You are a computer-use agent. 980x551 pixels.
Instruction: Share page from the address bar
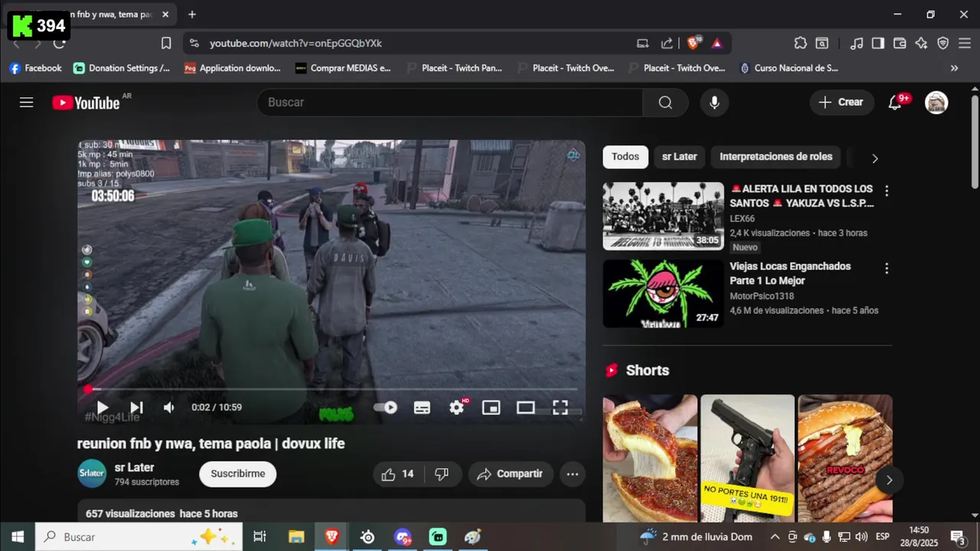[667, 44]
